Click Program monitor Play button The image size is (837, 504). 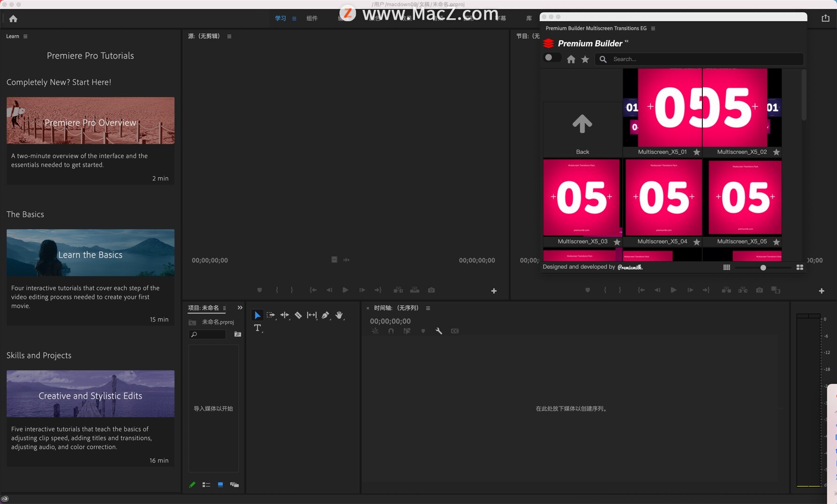pos(673,290)
